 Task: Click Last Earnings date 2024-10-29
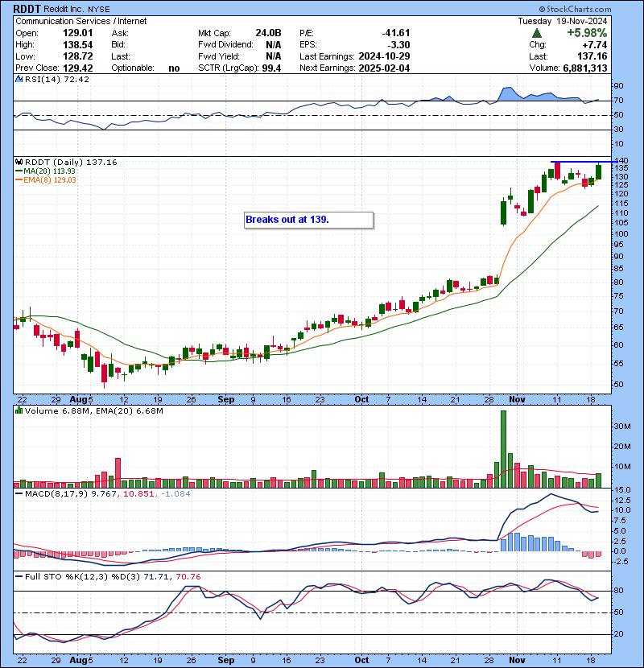pyautogui.click(x=384, y=56)
